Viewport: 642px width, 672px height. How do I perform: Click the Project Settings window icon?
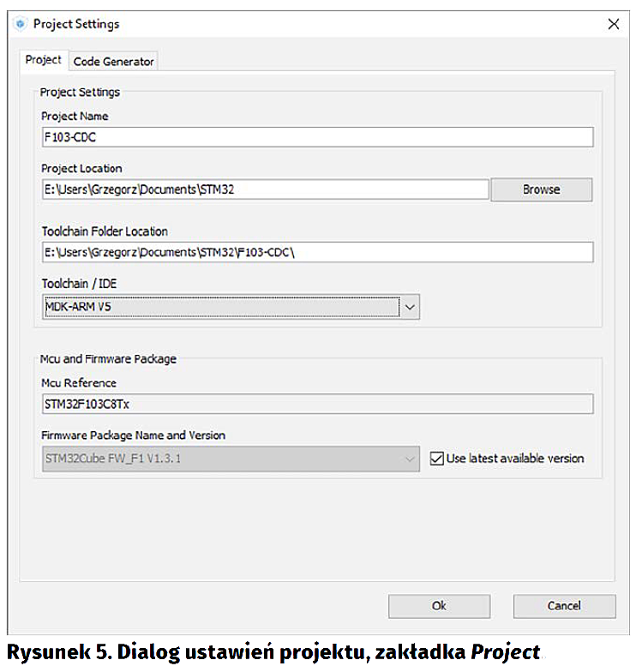coord(21,24)
